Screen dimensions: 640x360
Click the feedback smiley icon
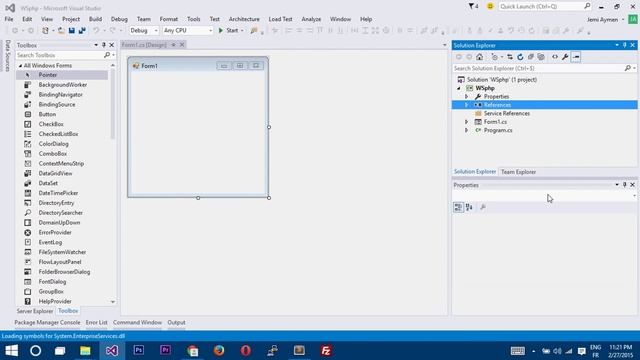point(490,7)
